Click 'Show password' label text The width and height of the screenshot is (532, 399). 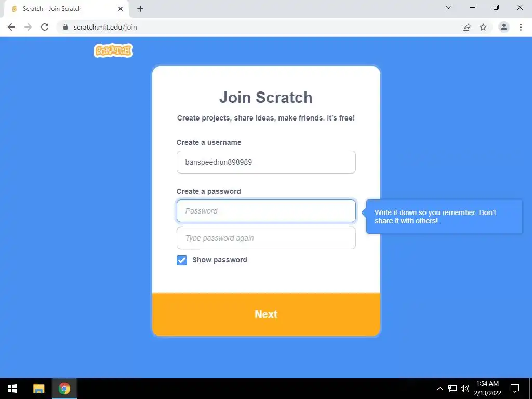click(220, 260)
